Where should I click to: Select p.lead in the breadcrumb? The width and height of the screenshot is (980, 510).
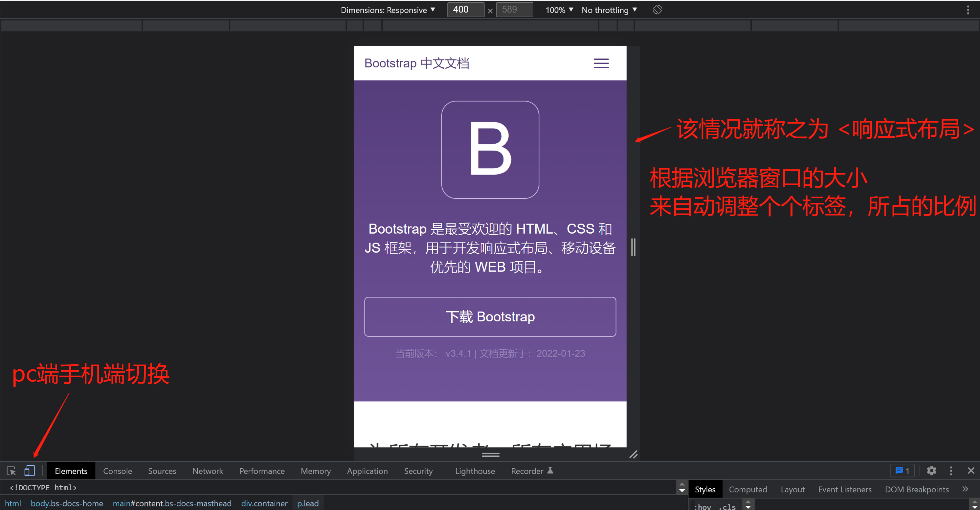[308, 503]
